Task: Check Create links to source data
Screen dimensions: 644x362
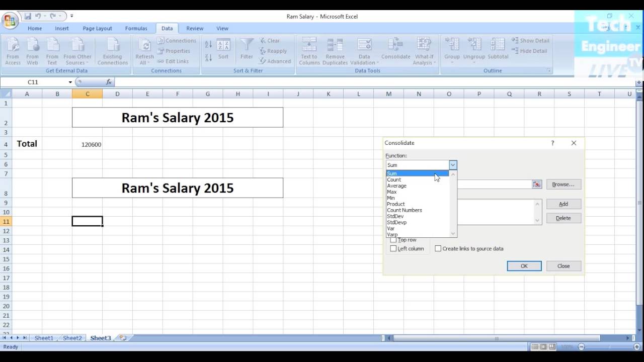Action: tap(438, 249)
